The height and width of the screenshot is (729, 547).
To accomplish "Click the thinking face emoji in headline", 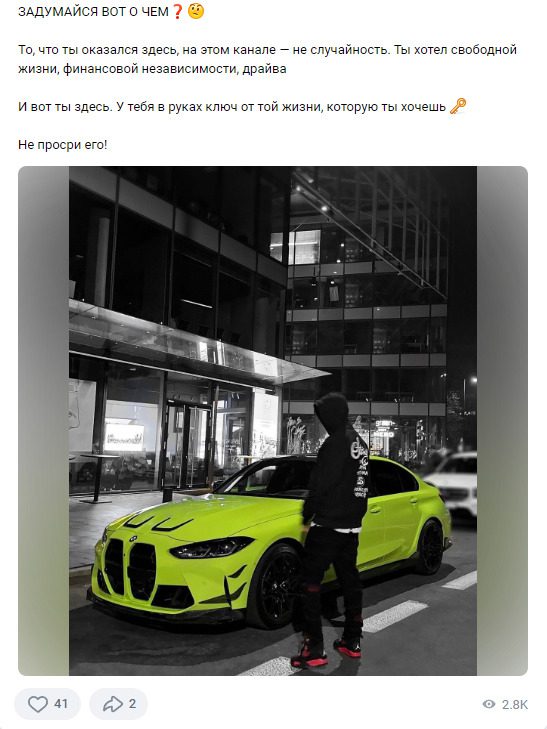I will (x=196, y=11).
